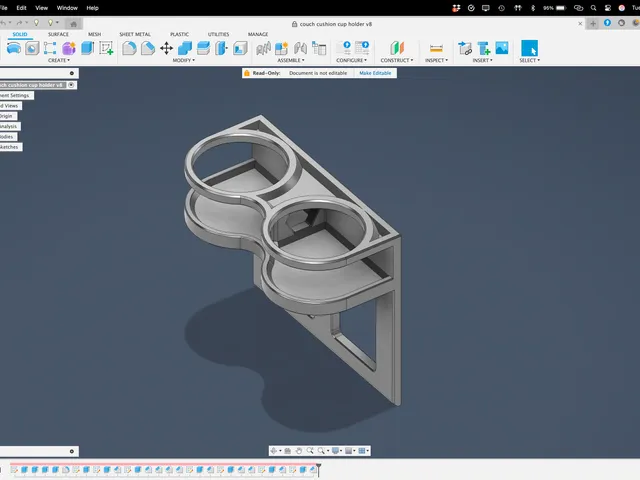This screenshot has width=640, height=480.
Task: Switch to the PLASTIC tab
Action: 180,34
